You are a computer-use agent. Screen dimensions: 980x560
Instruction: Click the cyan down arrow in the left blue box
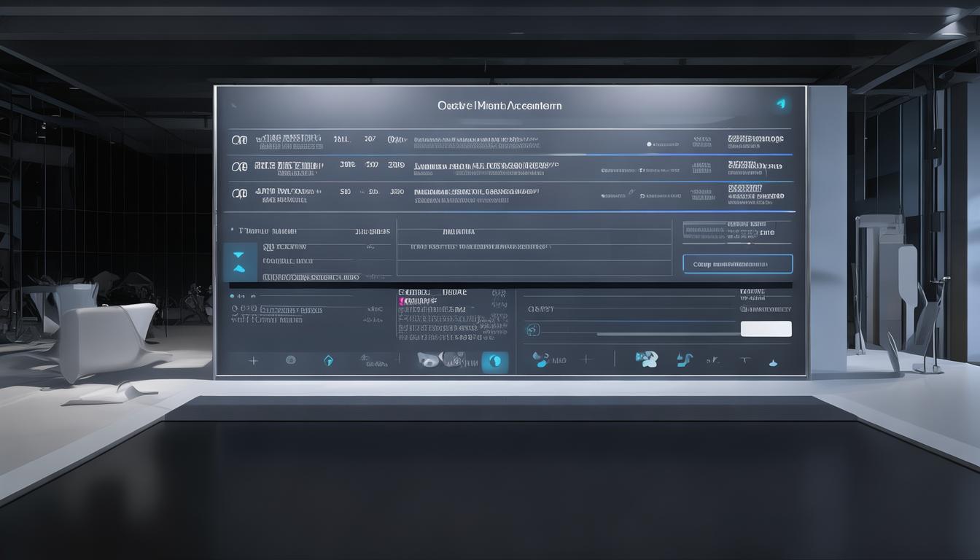pyautogui.click(x=239, y=255)
